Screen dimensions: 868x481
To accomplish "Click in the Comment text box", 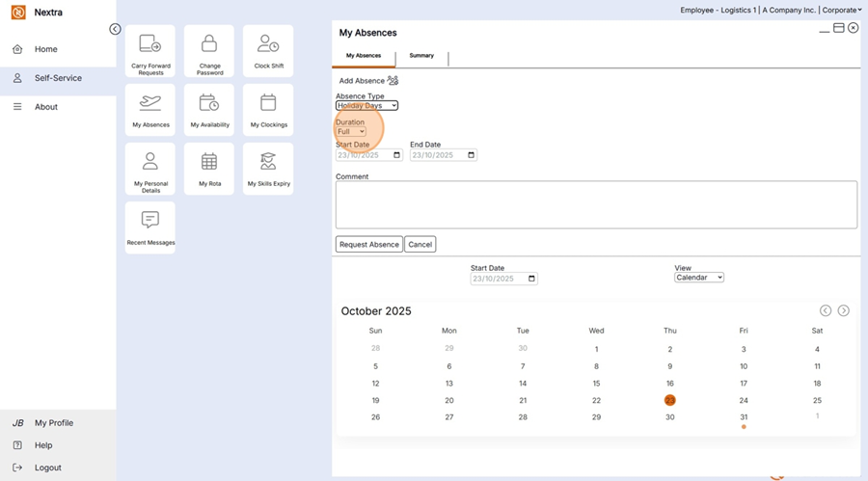I will (596, 204).
